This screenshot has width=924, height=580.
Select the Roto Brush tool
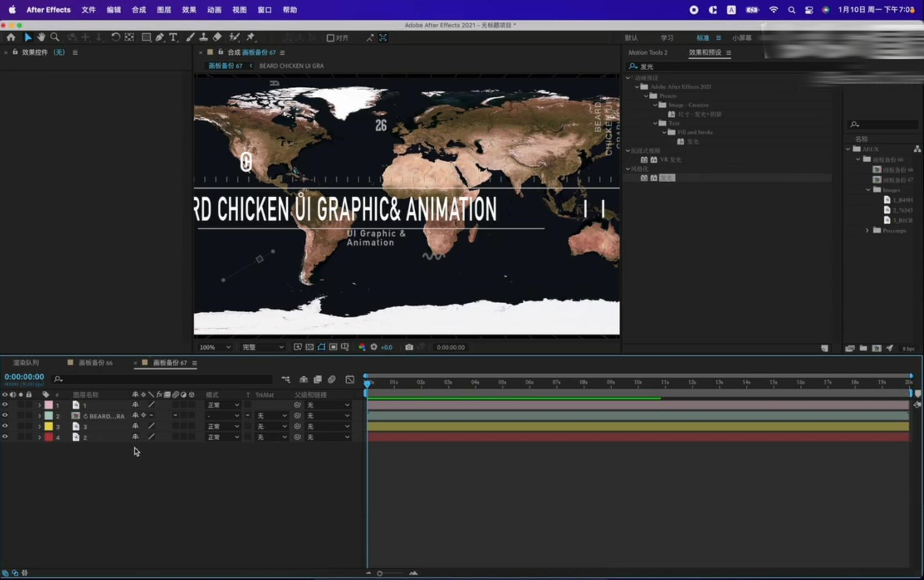click(x=234, y=37)
